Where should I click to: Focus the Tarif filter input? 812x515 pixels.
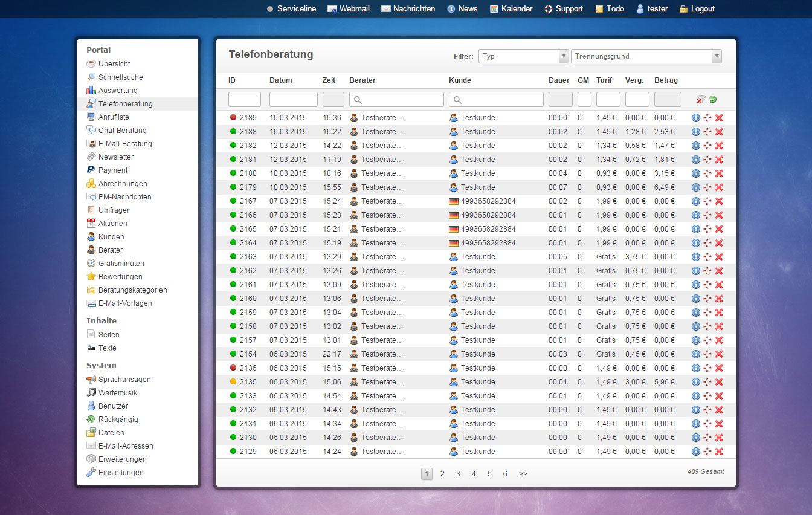608,100
